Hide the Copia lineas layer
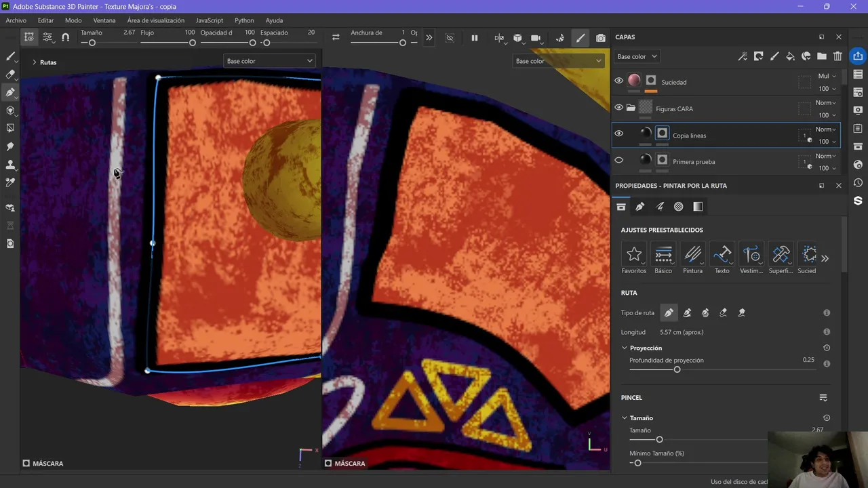Image resolution: width=868 pixels, height=488 pixels. click(618, 134)
